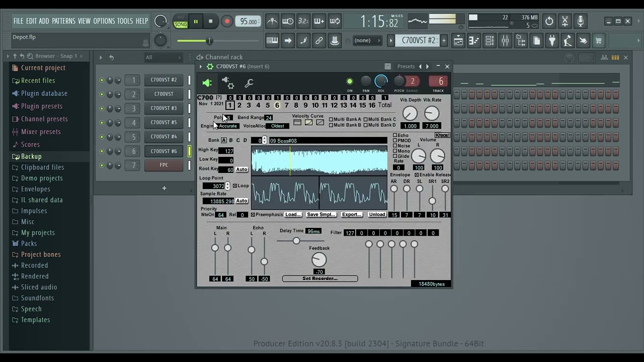Click the wrench icon in C700VST window
This screenshot has height=362, width=644.
click(249, 83)
